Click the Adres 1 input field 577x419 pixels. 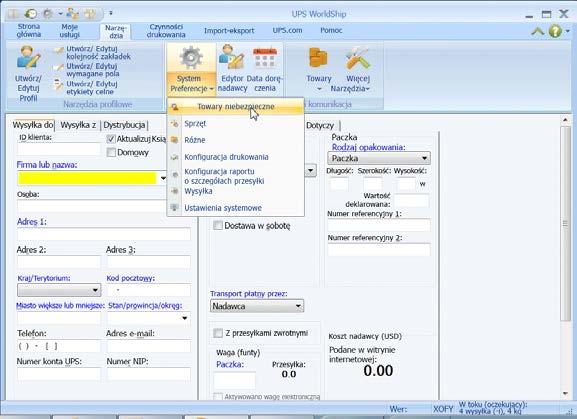[x=104, y=234]
